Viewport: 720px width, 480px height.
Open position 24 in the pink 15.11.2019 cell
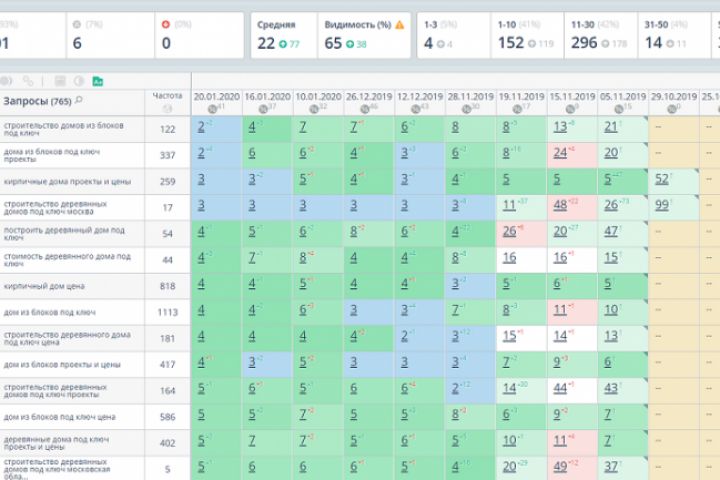click(x=560, y=153)
